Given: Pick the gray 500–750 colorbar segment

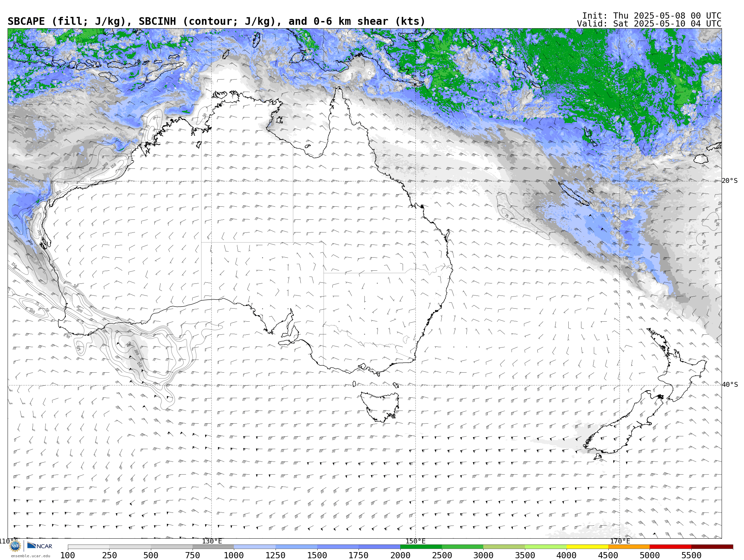Looking at the screenshot, I should (x=172, y=547).
